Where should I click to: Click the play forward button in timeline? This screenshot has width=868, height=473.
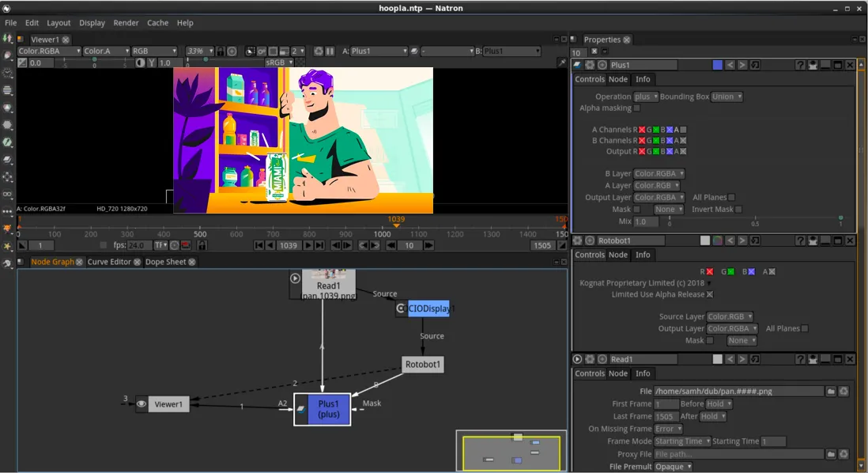[308, 245]
